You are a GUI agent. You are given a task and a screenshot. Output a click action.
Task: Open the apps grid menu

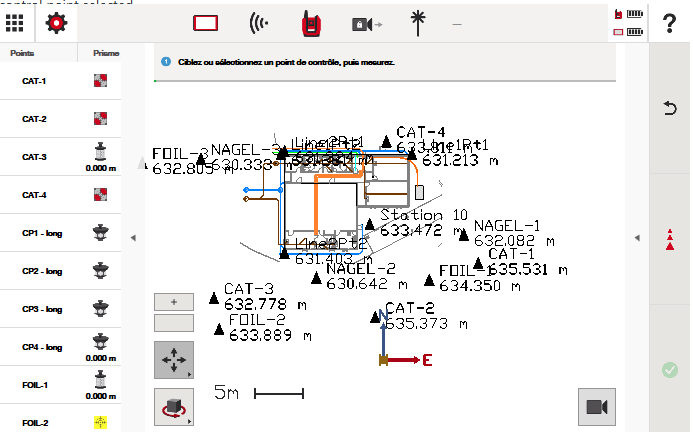pos(14,22)
